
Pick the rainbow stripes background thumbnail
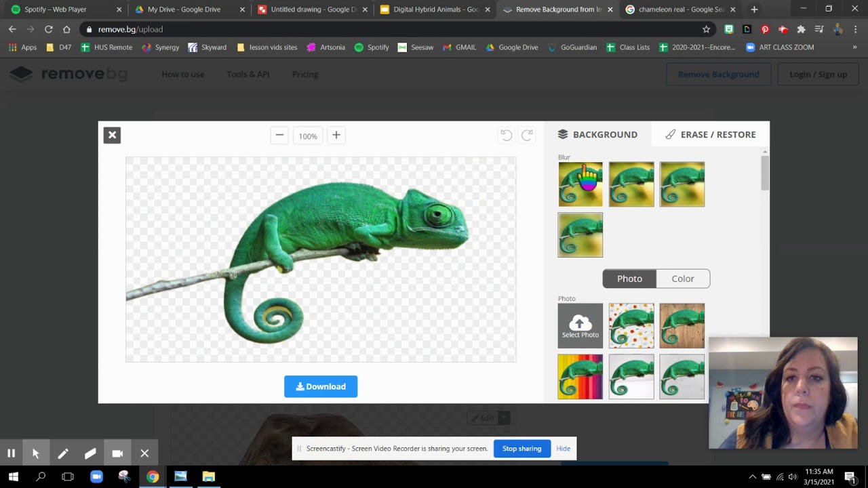[x=580, y=377]
